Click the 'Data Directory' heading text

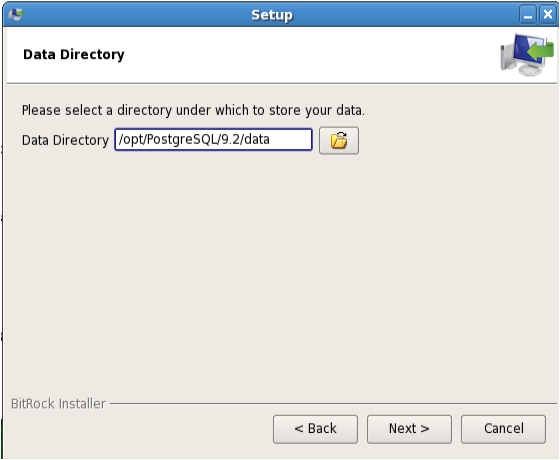coord(74,55)
